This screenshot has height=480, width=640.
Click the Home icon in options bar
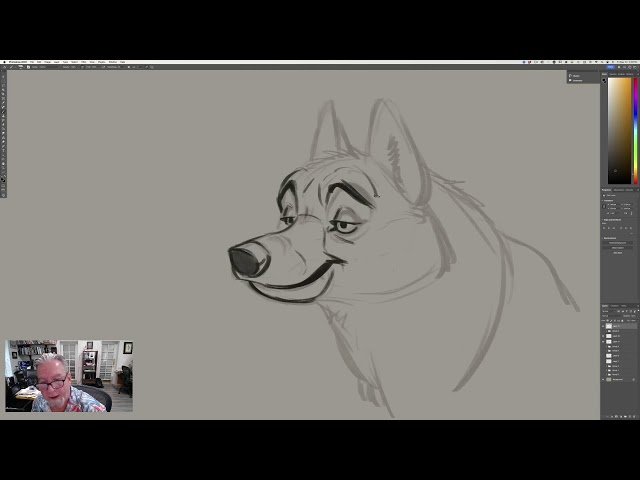pyautogui.click(x=4, y=67)
